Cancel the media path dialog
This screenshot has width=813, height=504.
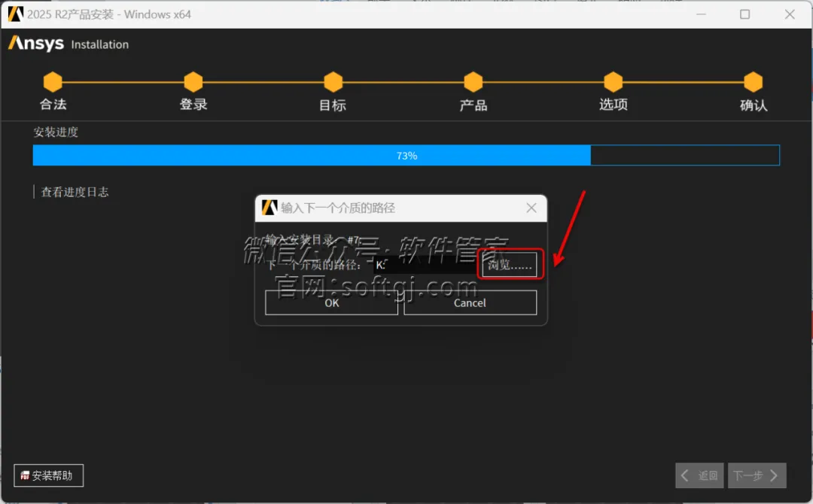[x=470, y=302]
